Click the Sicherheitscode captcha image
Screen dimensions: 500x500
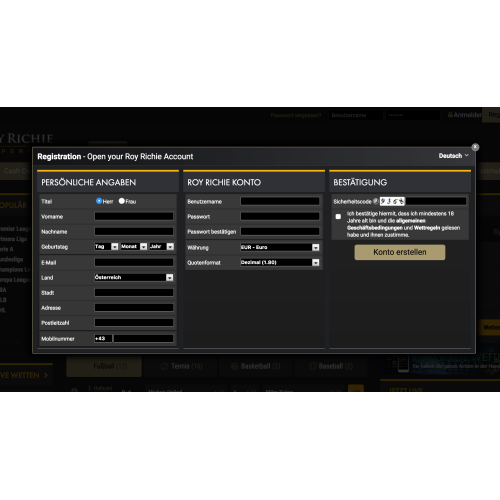(x=392, y=201)
